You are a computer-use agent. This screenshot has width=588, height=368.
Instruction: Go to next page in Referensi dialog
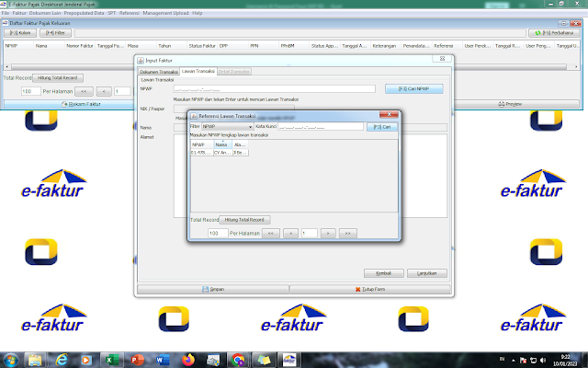click(328, 233)
